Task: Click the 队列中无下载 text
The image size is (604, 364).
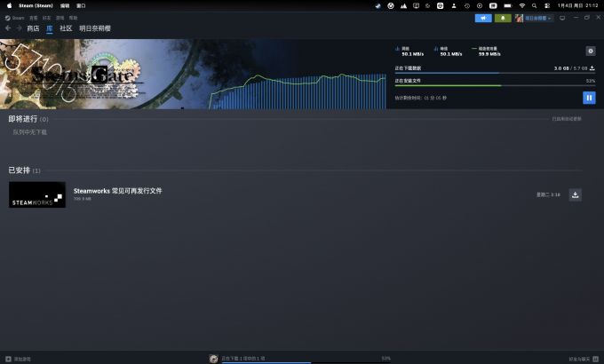Action: (29, 132)
